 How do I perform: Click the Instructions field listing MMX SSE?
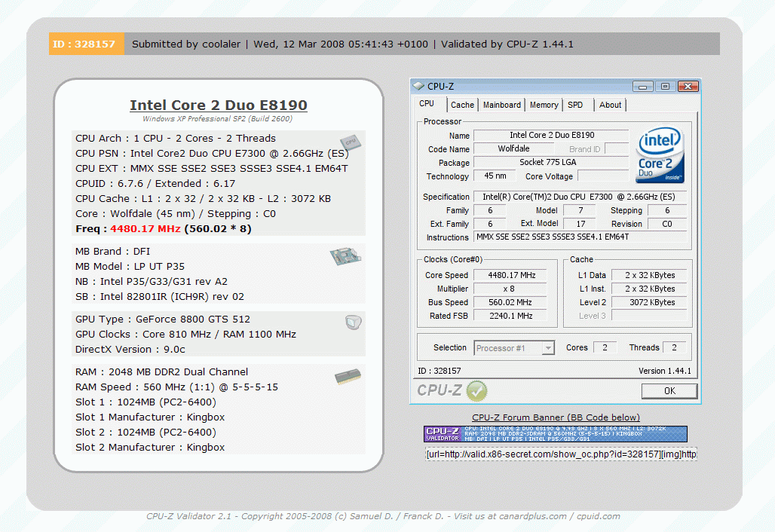tap(580, 237)
